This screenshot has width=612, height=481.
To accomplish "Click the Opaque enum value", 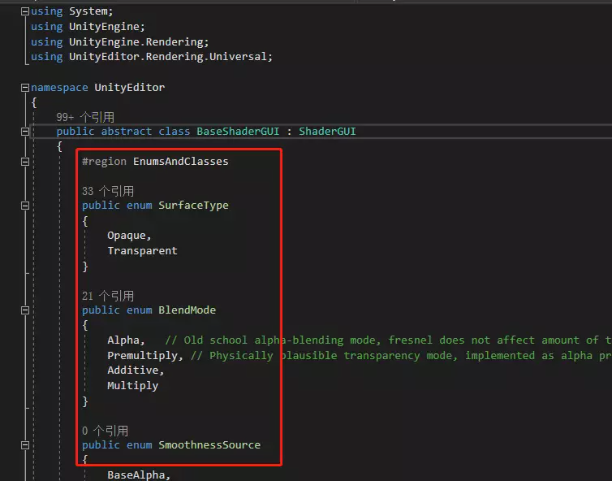I will [x=129, y=236].
